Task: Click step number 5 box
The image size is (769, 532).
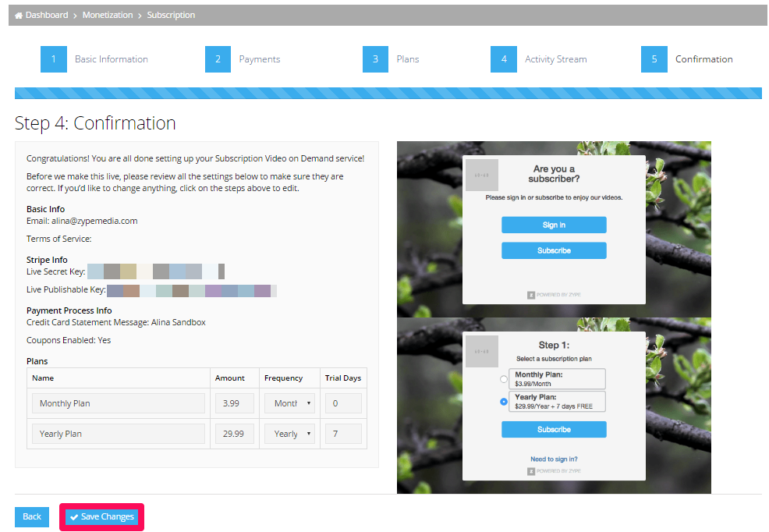Action: (x=654, y=59)
